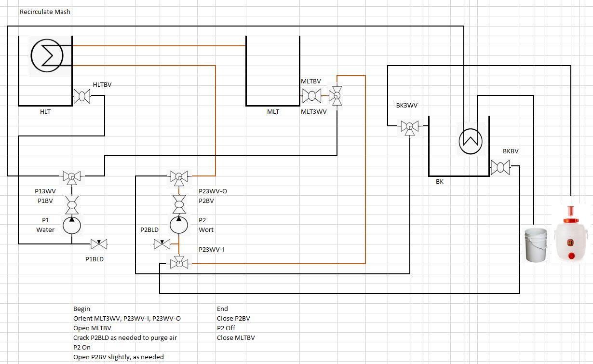Image resolution: width=593 pixels, height=364 pixels.
Task: Click the P2BV ball valve symbol
Action: click(x=179, y=204)
